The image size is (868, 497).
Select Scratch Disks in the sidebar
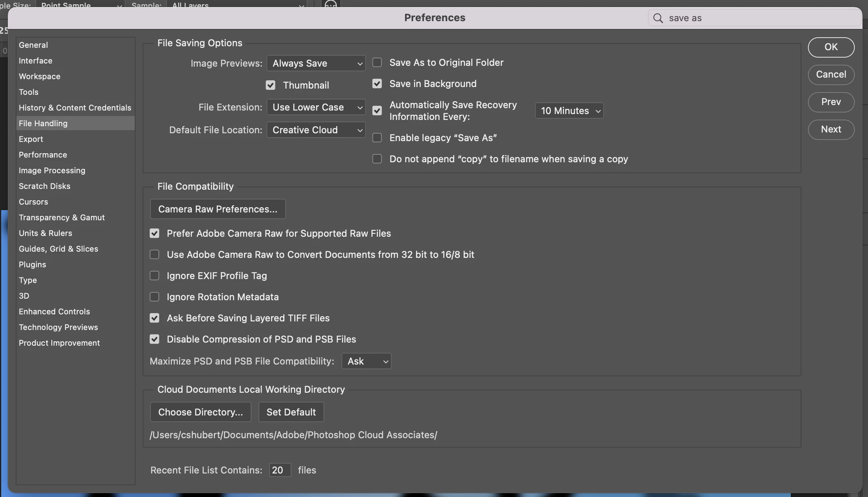tap(44, 186)
